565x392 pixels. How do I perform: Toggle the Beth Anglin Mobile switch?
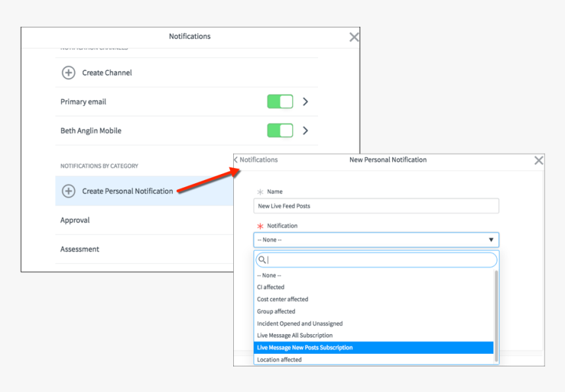280,131
